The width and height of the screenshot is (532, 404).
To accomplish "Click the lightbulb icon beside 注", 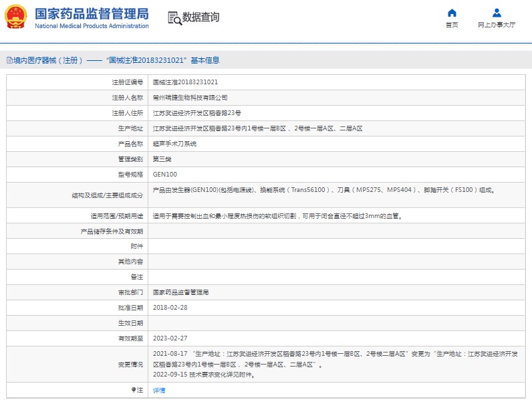I will coord(134,390).
